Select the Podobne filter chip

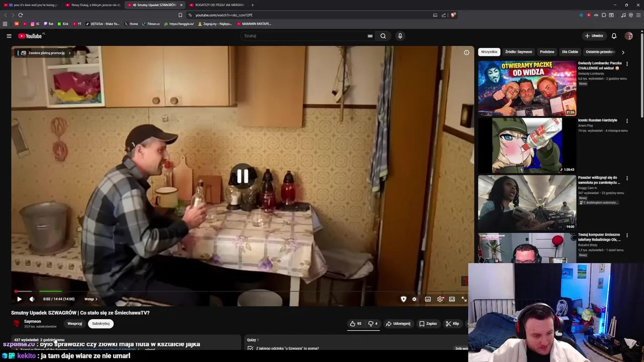tap(547, 52)
